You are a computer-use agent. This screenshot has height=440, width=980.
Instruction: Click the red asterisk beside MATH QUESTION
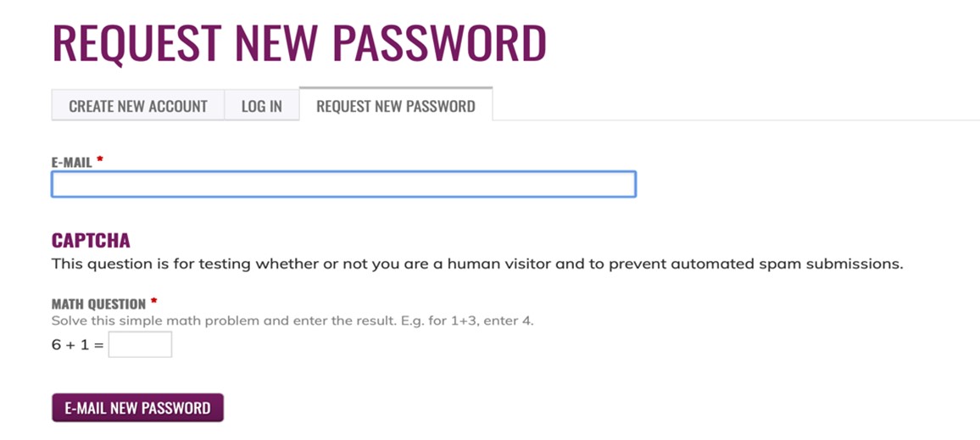click(x=153, y=302)
